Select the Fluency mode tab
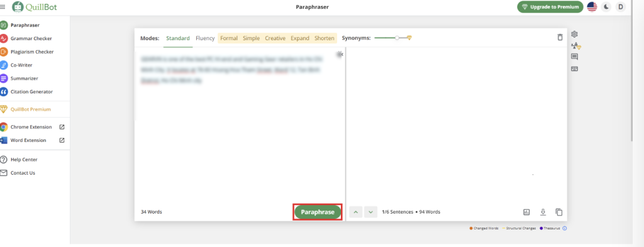This screenshot has width=644, height=247. [x=205, y=38]
